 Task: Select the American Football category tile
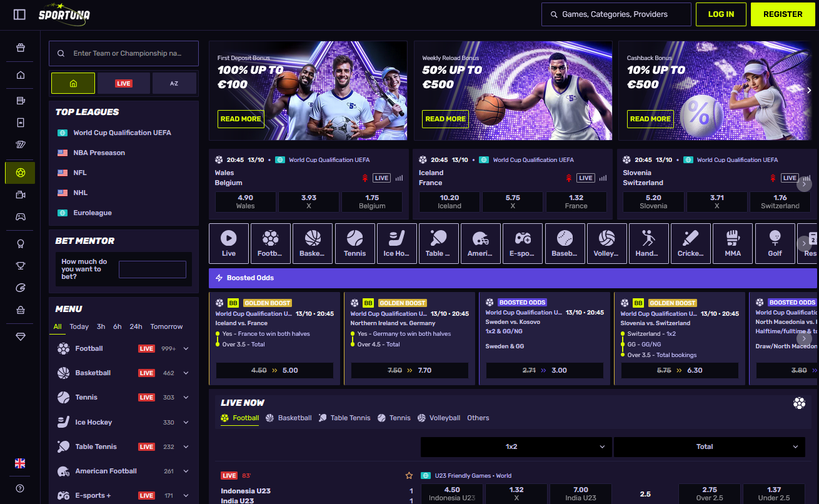[x=480, y=243]
